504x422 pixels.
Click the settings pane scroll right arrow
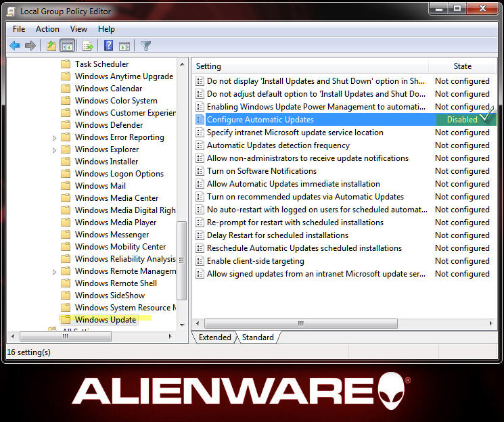(x=491, y=323)
